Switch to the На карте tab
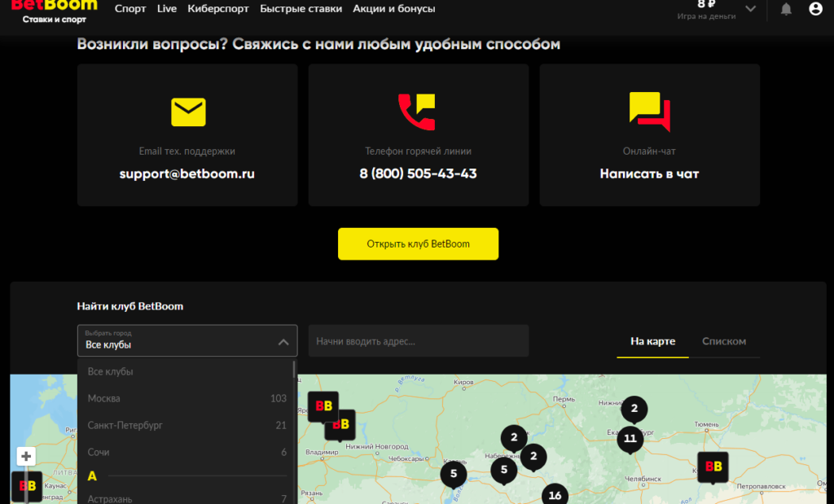 [652, 341]
